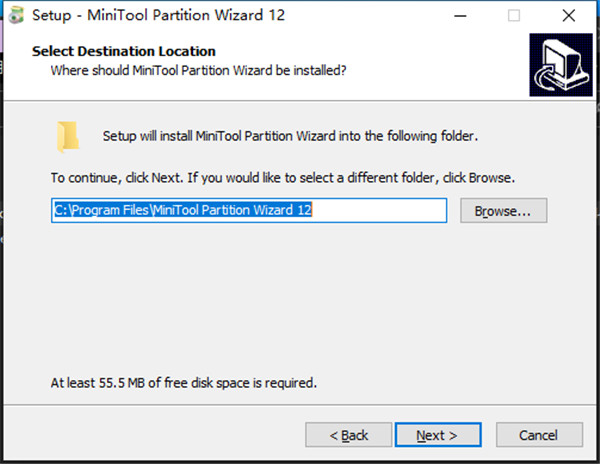600x464 pixels.
Task: Open the Browse folder dialog
Action: (x=503, y=210)
